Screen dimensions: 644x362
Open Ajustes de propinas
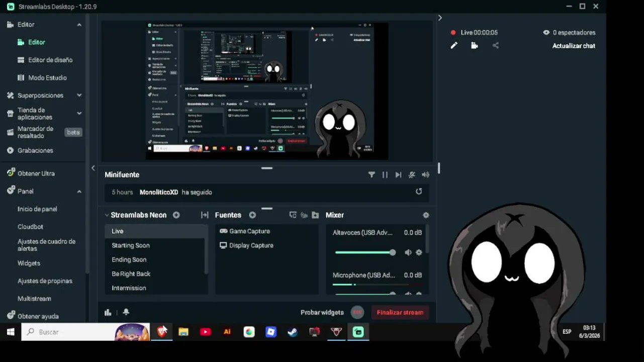[45, 281]
